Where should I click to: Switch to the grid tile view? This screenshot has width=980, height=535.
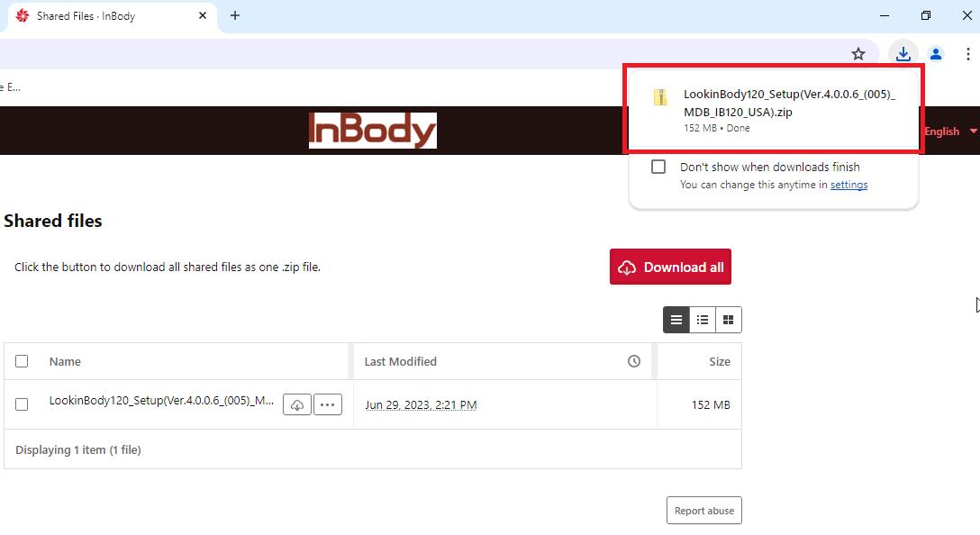click(x=728, y=320)
